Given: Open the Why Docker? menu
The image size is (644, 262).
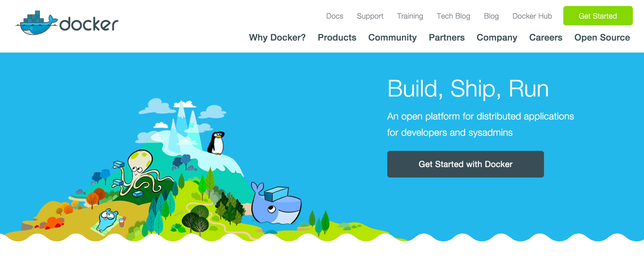Looking at the screenshot, I should click(x=277, y=37).
